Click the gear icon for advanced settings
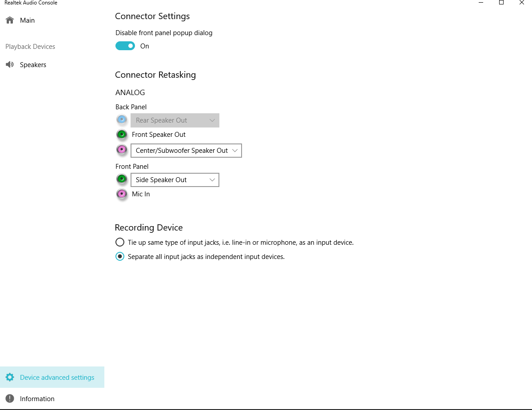The height and width of the screenshot is (410, 532). [10, 378]
